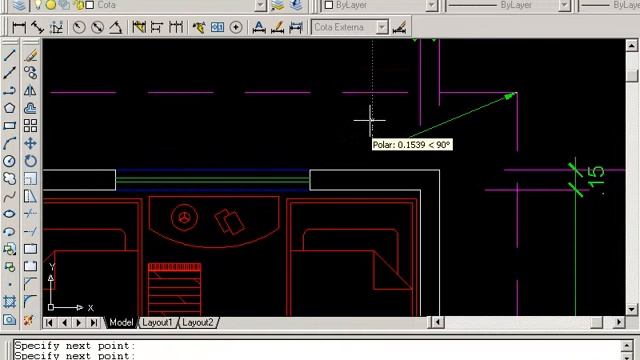Select the Stretch tool

(31, 196)
